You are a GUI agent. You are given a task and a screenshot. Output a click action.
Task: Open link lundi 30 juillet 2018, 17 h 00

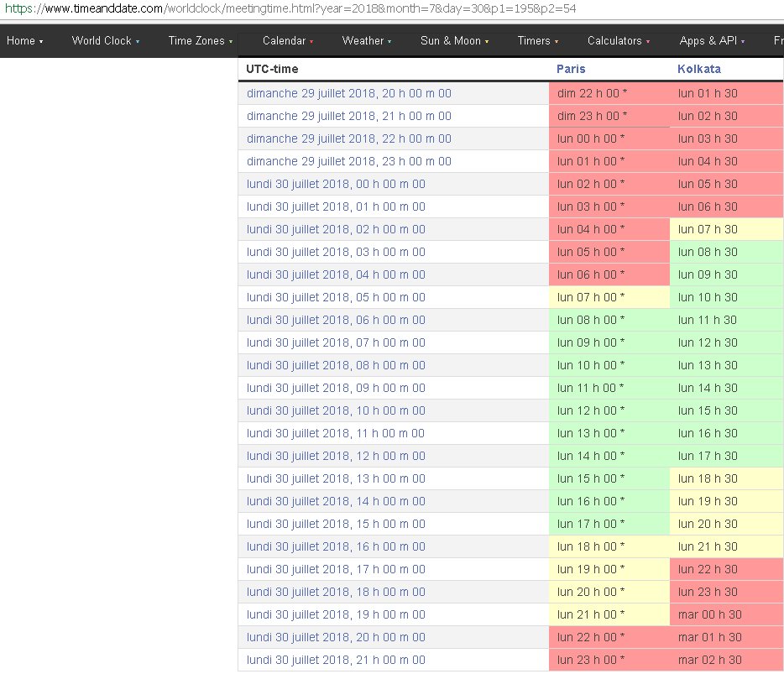(x=336, y=569)
